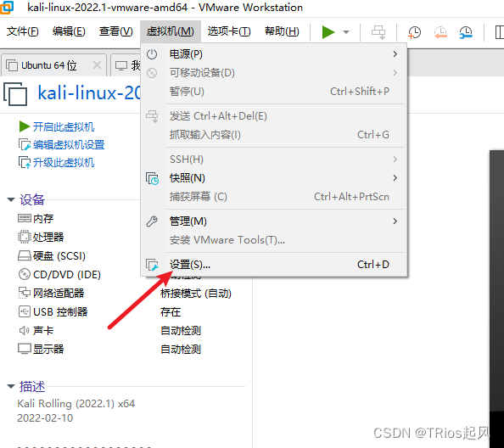This screenshot has width=504, height=448.
Task: Click 编辑虚拟机设置 link
Action: 69,145
